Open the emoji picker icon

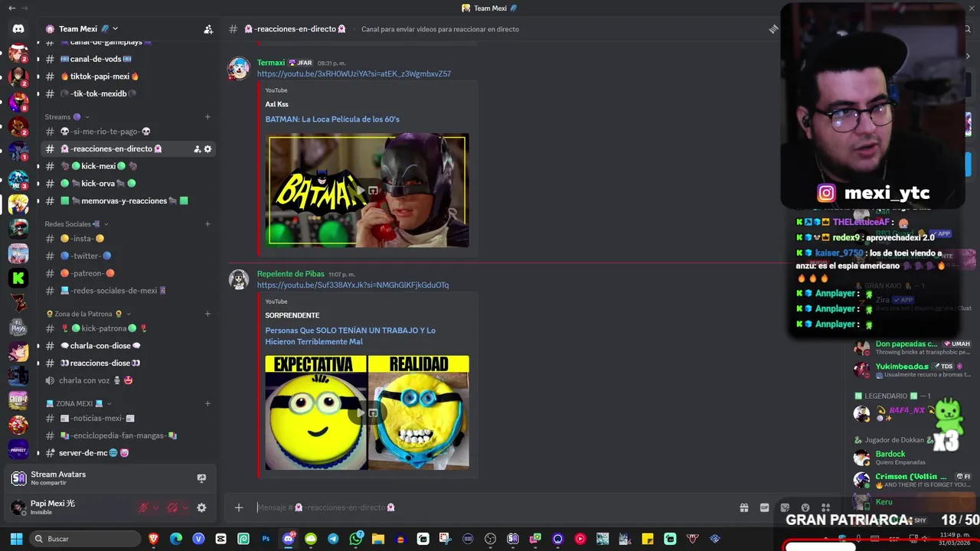(805, 507)
